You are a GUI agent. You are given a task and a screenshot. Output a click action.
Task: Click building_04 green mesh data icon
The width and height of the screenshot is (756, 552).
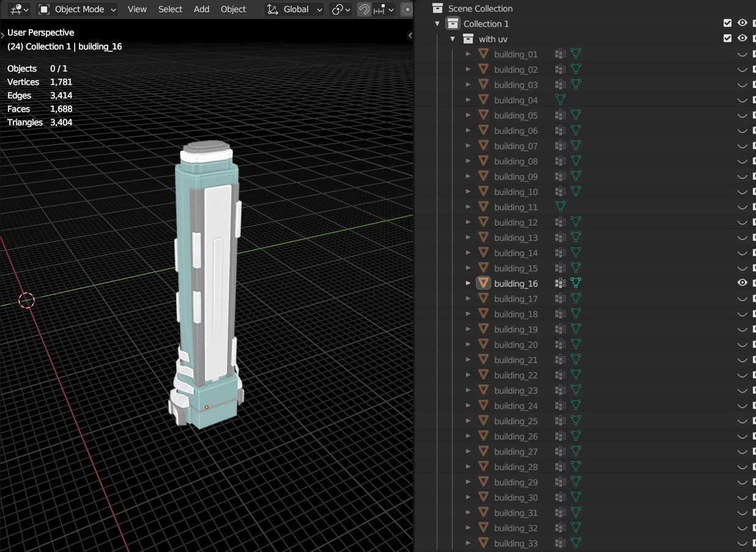pos(560,100)
